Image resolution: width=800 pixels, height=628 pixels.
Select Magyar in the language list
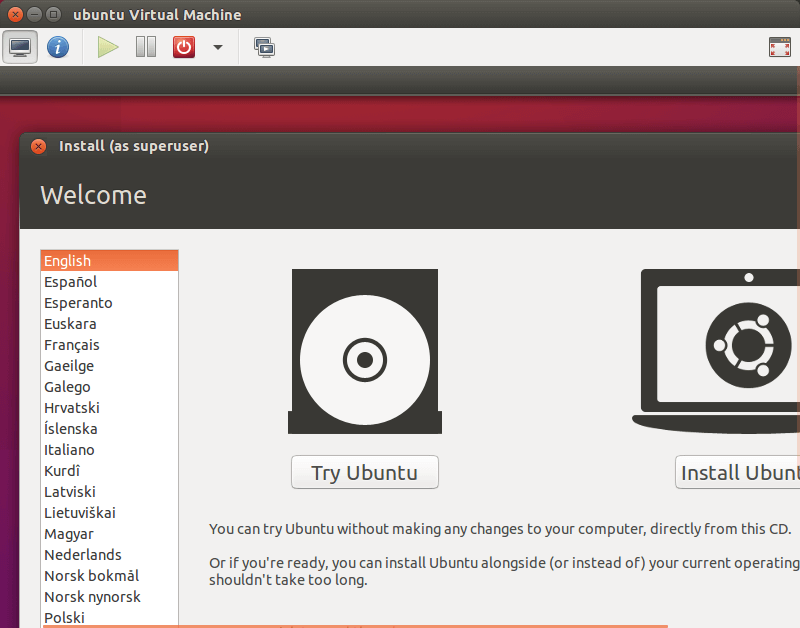[x=69, y=534]
